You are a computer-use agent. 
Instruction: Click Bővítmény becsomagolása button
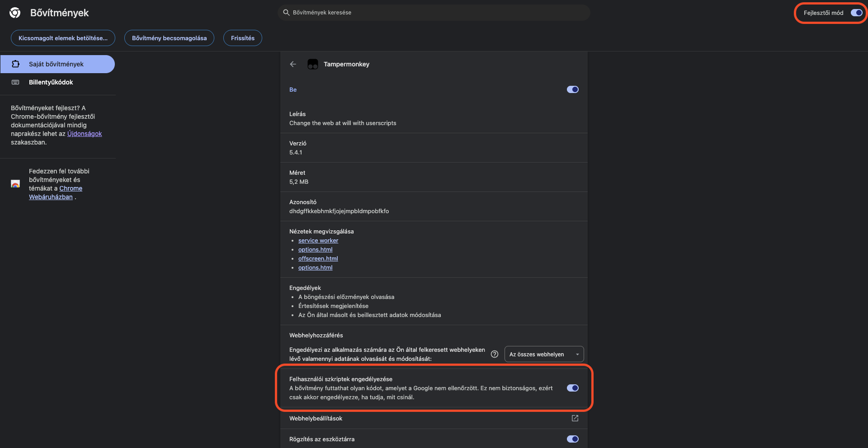tap(169, 38)
